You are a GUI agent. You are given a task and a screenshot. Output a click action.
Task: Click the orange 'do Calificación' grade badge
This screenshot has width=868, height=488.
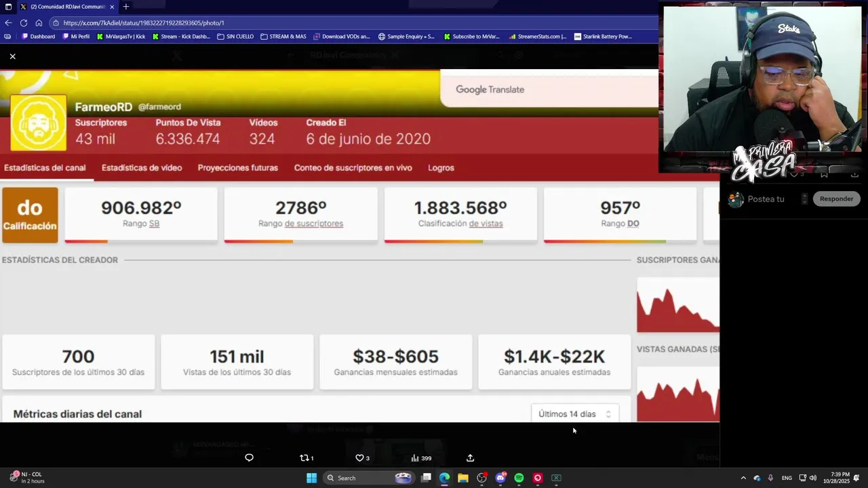point(30,215)
